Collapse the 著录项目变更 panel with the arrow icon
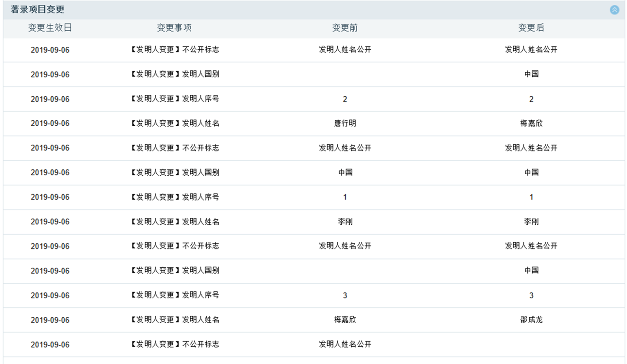This screenshot has width=627, height=364. tap(614, 10)
